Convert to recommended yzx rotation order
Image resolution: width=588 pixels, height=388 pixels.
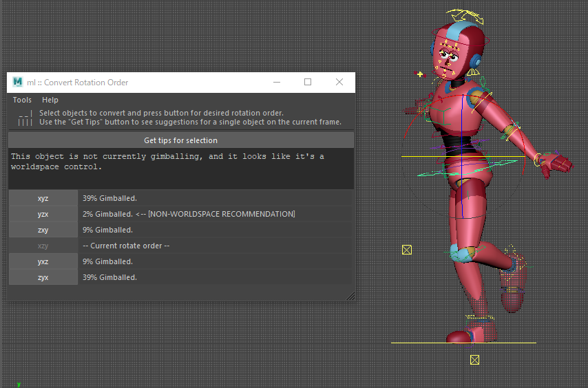[43, 214]
